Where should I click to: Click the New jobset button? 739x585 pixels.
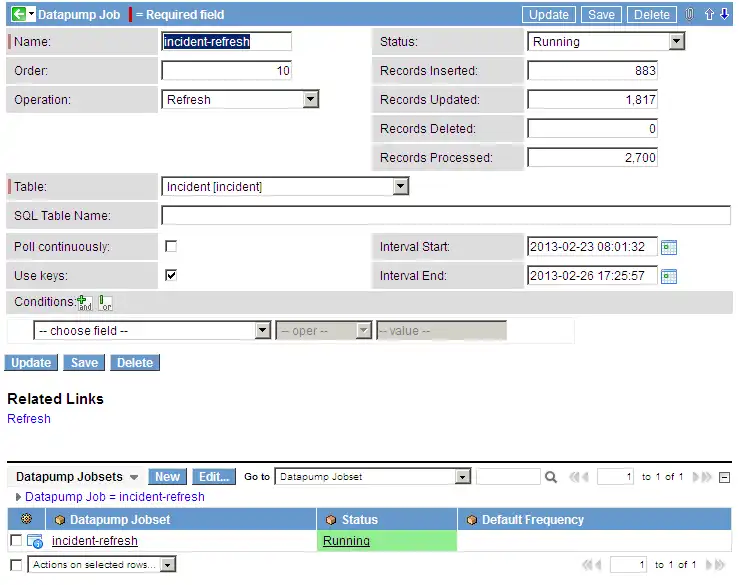click(167, 477)
